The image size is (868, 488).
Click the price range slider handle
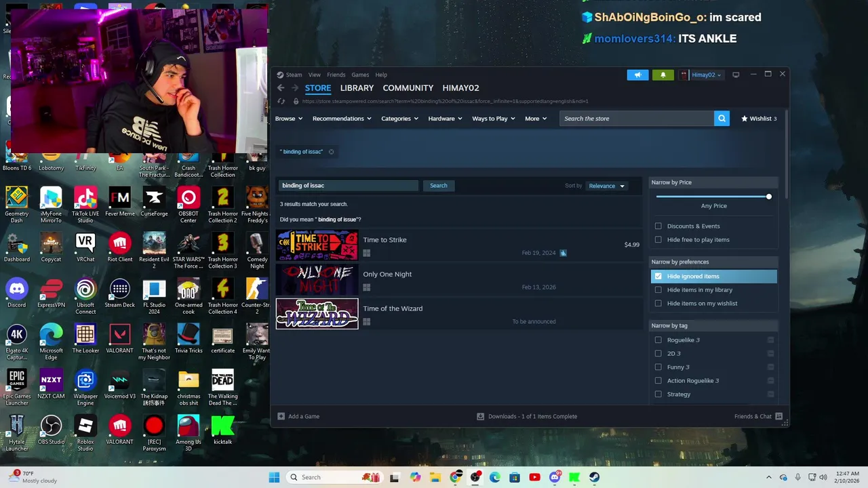click(x=768, y=197)
